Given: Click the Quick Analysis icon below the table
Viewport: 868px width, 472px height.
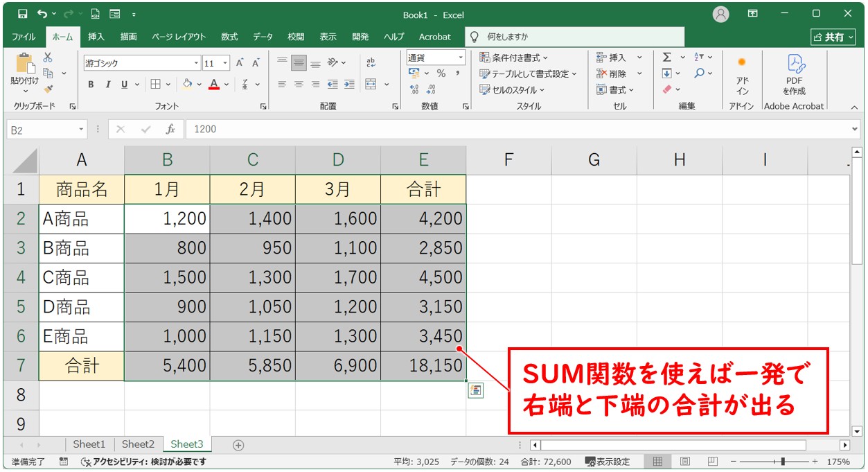Looking at the screenshot, I should click(x=476, y=390).
